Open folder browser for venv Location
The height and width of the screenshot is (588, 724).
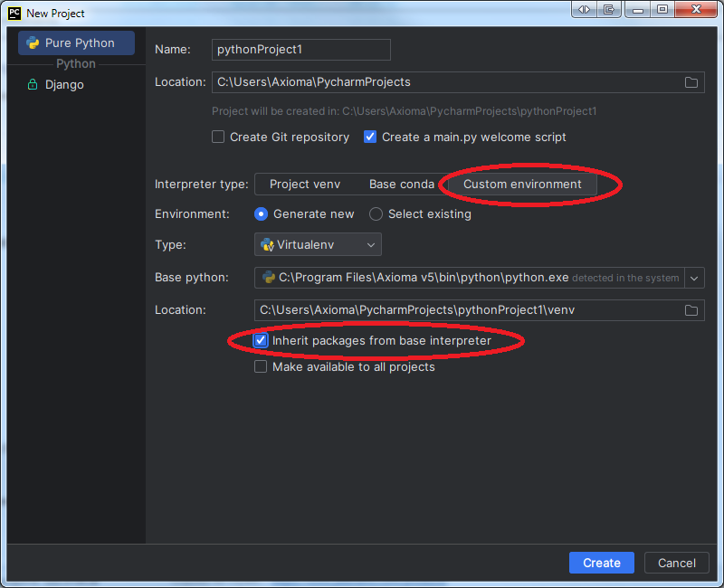691,310
